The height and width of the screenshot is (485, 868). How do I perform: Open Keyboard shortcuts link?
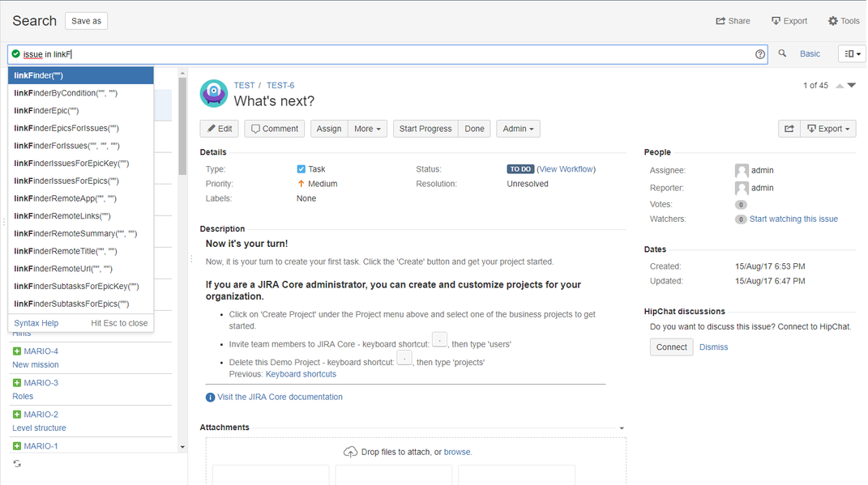pos(301,374)
